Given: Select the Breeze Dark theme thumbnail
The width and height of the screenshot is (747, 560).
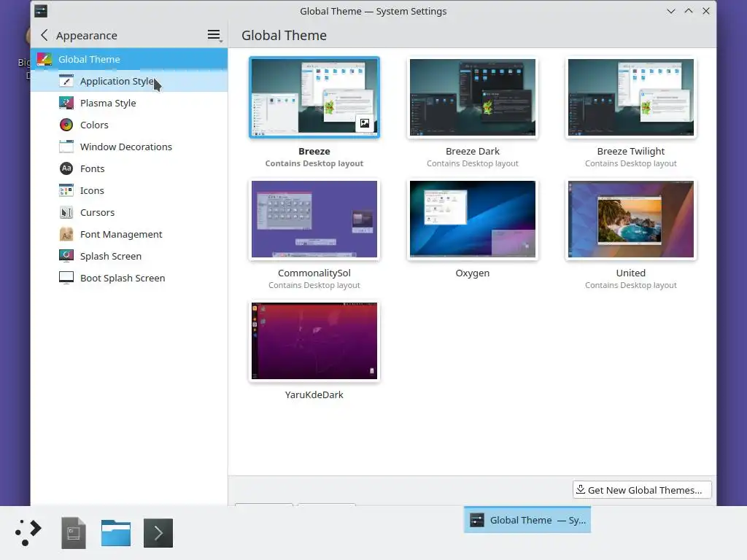Looking at the screenshot, I should (x=473, y=98).
